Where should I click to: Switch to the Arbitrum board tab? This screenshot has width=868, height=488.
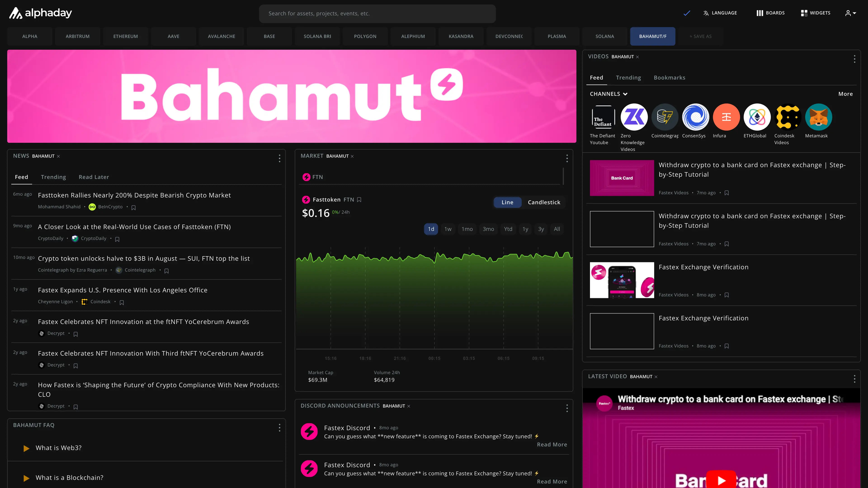pos(78,36)
